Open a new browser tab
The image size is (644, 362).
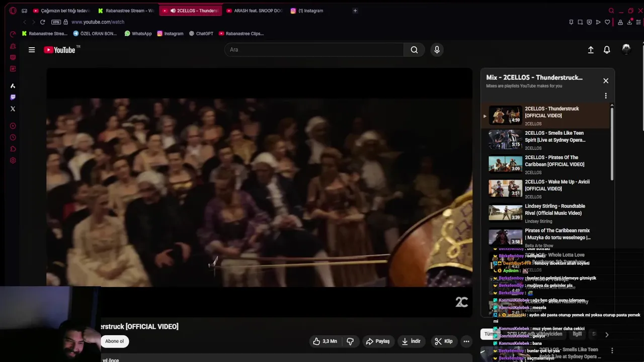coord(355,11)
